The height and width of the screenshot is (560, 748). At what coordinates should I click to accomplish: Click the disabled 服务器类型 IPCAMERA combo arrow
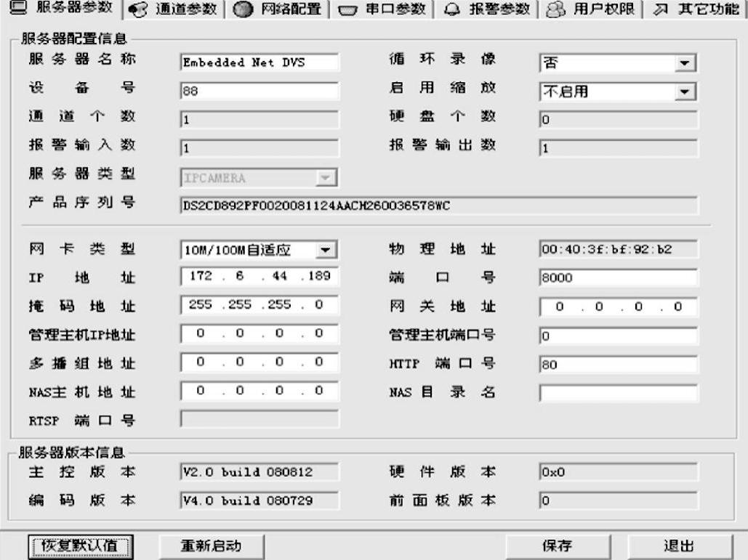pos(326,178)
